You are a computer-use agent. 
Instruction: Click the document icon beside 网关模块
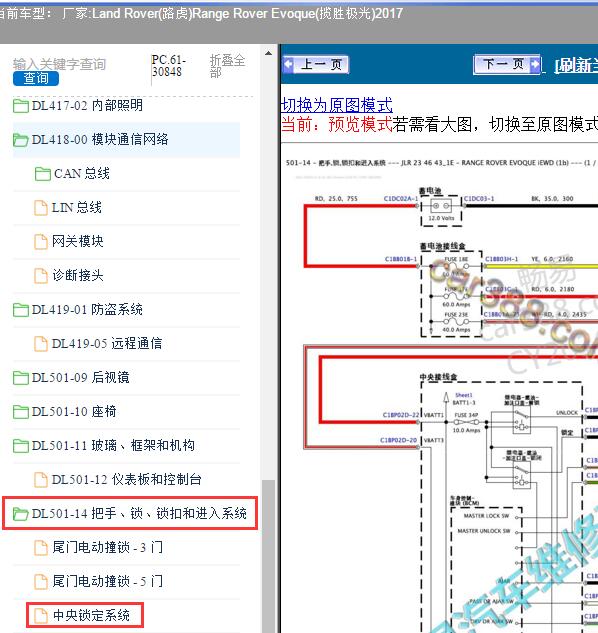point(40,242)
